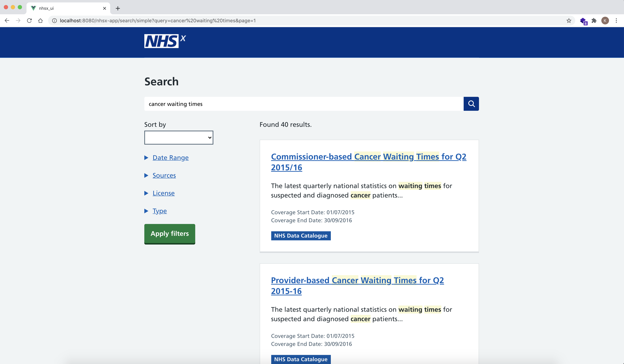Image resolution: width=624 pixels, height=364 pixels.
Task: Click the NHS Data Catalogue tag on first result
Action: 301,235
